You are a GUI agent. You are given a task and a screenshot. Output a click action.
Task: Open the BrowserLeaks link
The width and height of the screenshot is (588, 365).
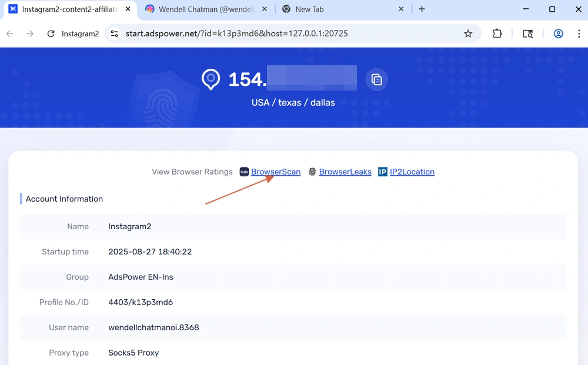(345, 172)
